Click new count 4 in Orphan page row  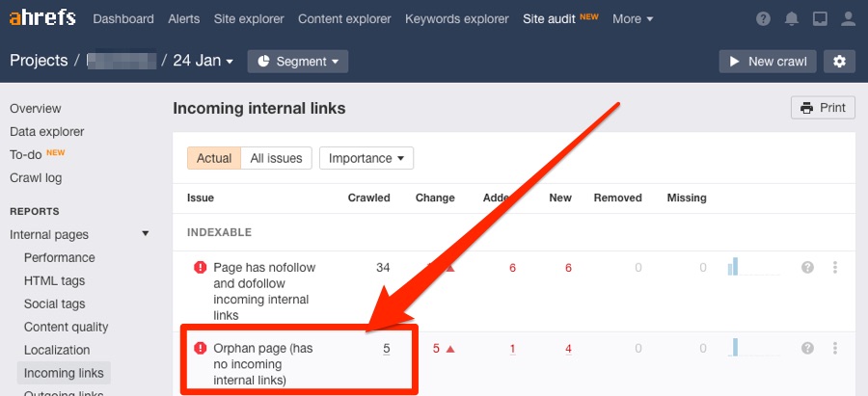(568, 349)
